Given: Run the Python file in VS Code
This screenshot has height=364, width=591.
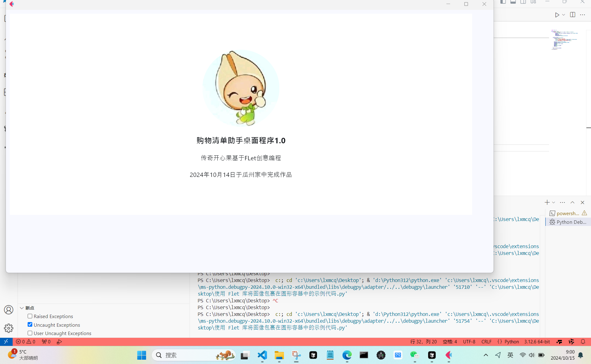Looking at the screenshot, I should 557,15.
